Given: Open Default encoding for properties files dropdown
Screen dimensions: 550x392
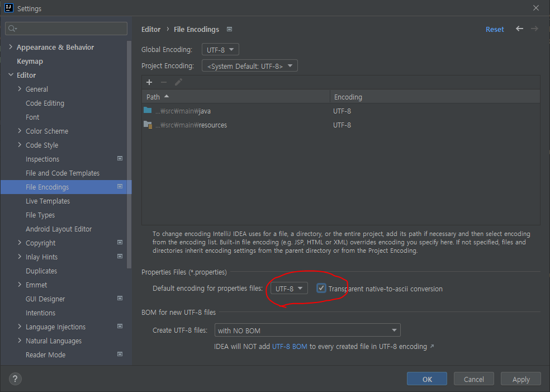Looking at the screenshot, I should 289,288.
